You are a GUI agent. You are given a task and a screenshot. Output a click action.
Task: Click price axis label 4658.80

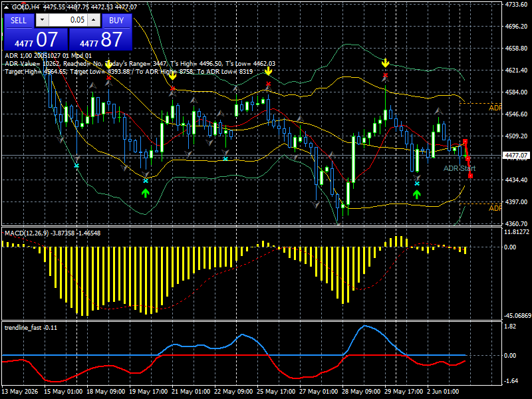(x=516, y=48)
